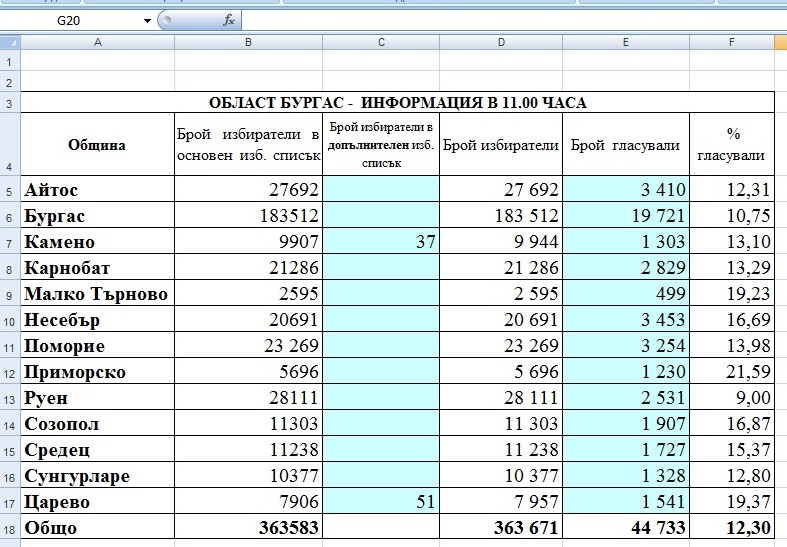Select the Карнобат cell
Screen dimensions: 787x547
[x=97, y=267]
